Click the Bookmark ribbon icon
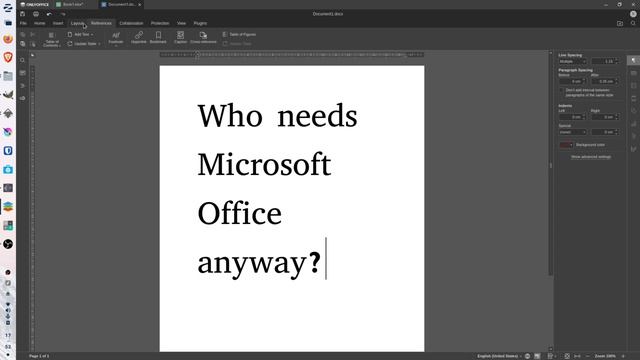This screenshot has width=640, height=360. [x=158, y=38]
